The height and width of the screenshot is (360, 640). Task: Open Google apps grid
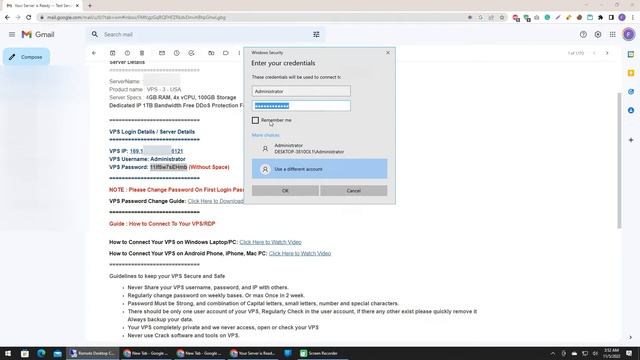click(613, 35)
